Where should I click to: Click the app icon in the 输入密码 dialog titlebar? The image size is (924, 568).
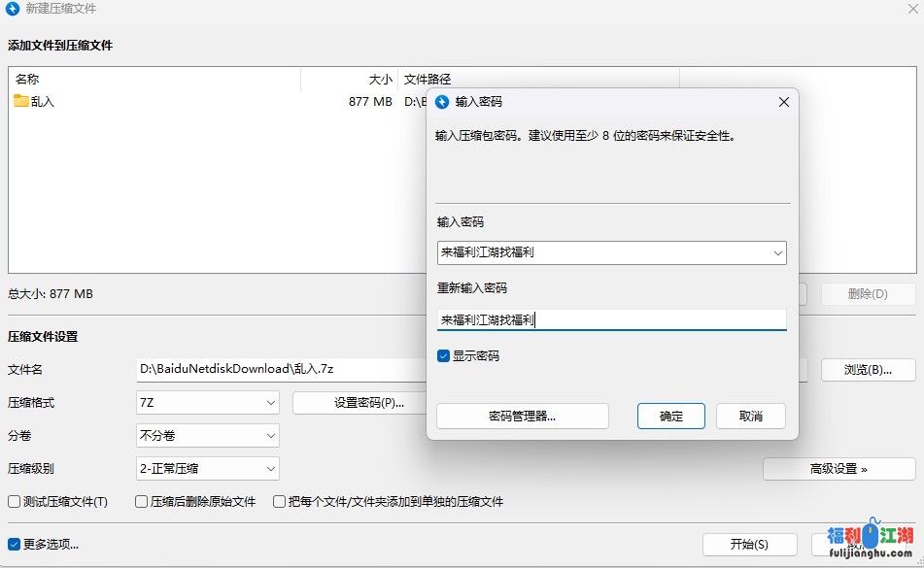click(443, 102)
